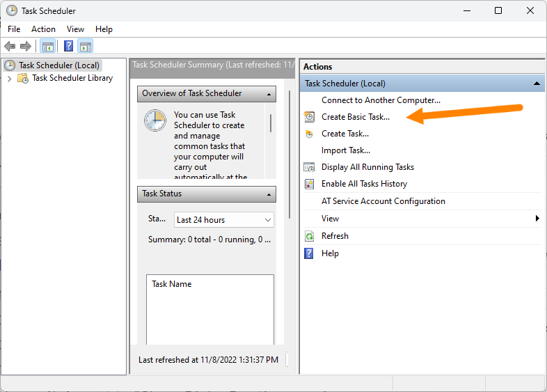The image size is (547, 392).
Task: Open the Last 24 hours dropdown
Action: pos(224,220)
